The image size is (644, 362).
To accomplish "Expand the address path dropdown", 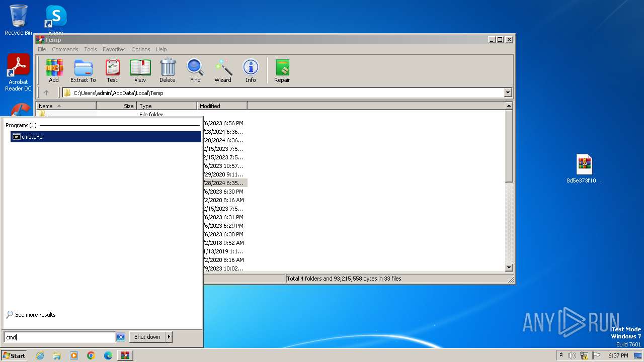I will 508,93.
